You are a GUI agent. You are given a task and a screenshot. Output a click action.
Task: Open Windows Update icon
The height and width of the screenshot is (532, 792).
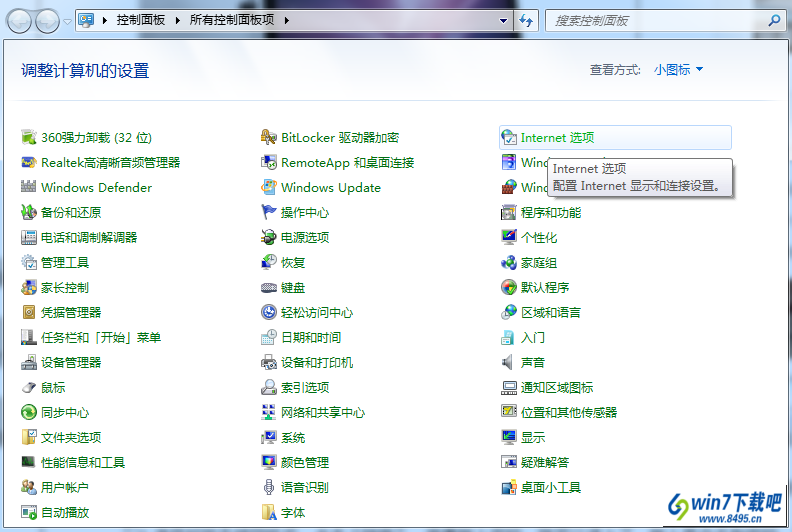click(269, 187)
